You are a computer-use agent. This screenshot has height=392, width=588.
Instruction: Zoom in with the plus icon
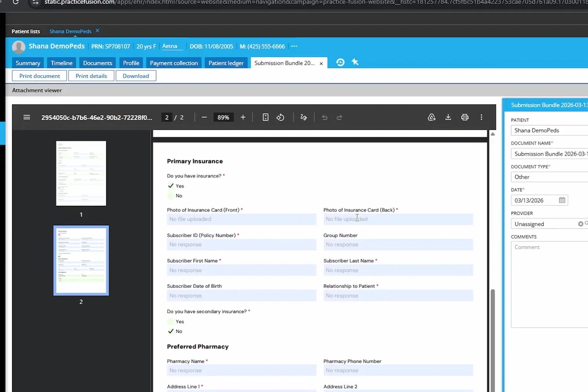(243, 117)
